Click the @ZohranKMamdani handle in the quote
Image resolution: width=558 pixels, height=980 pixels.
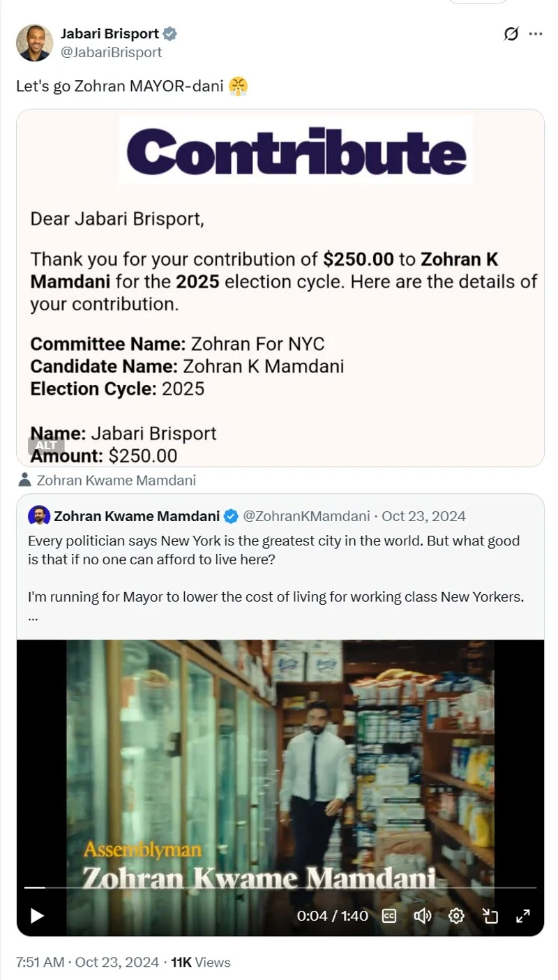pyautogui.click(x=306, y=516)
